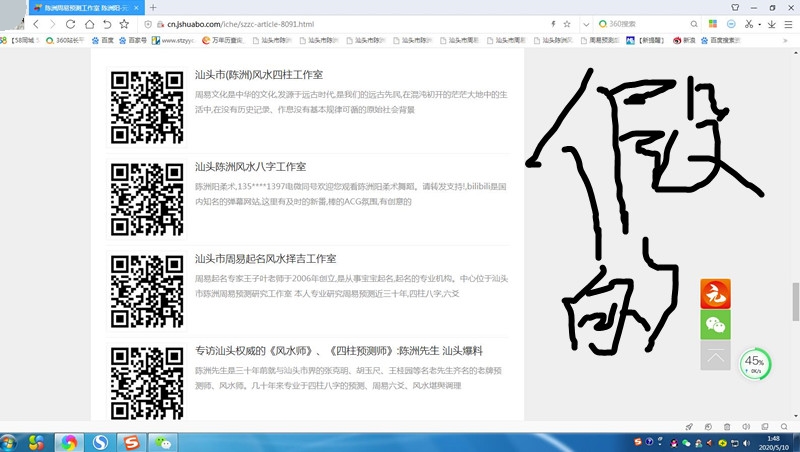Click the browser back arrow
Image resolution: width=800 pixels, height=452 pixels.
click(x=37, y=23)
